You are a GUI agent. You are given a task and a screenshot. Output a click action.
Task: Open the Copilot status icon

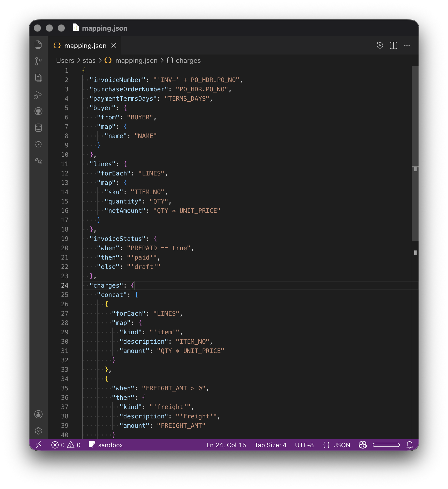(x=363, y=445)
